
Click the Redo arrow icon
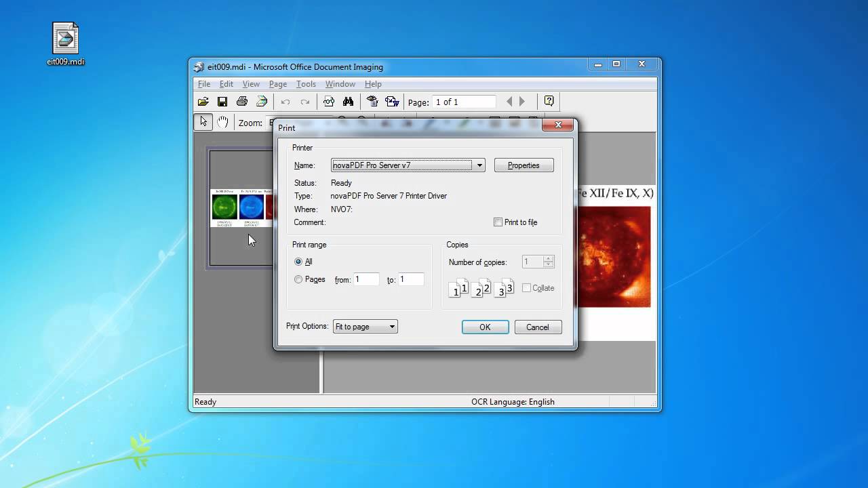point(305,102)
